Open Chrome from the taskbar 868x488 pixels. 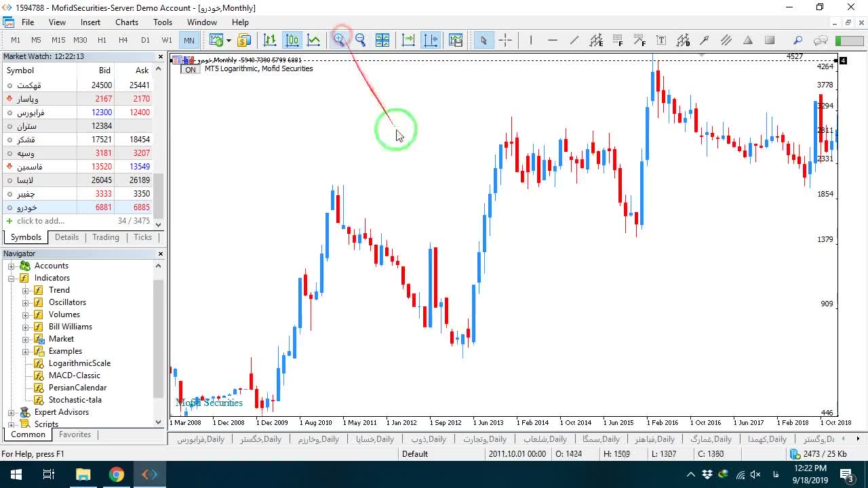(116, 474)
